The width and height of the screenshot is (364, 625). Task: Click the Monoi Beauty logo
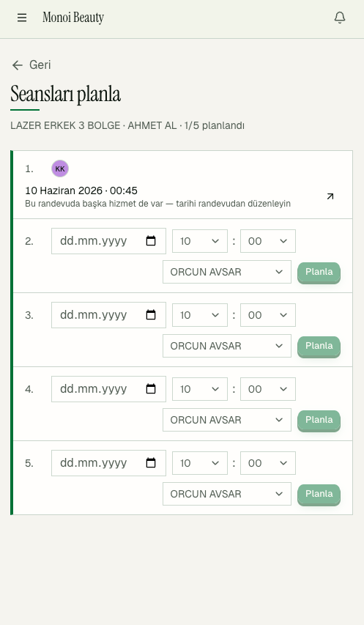point(73,18)
